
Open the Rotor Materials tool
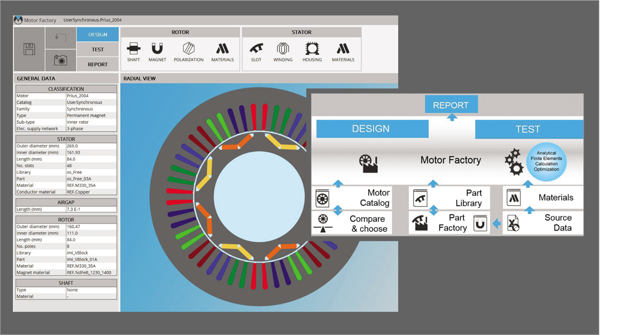tap(223, 52)
